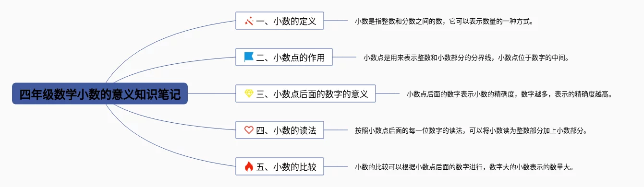Click the magic wand icon on 小数的定义
The height and width of the screenshot is (187, 644).
249,21
